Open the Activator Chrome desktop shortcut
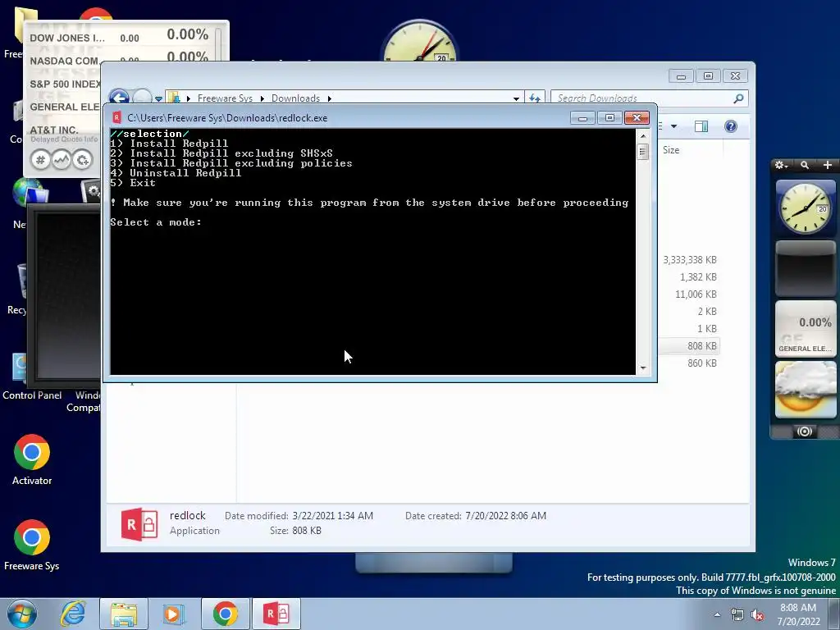The height and width of the screenshot is (630, 840). [32, 461]
